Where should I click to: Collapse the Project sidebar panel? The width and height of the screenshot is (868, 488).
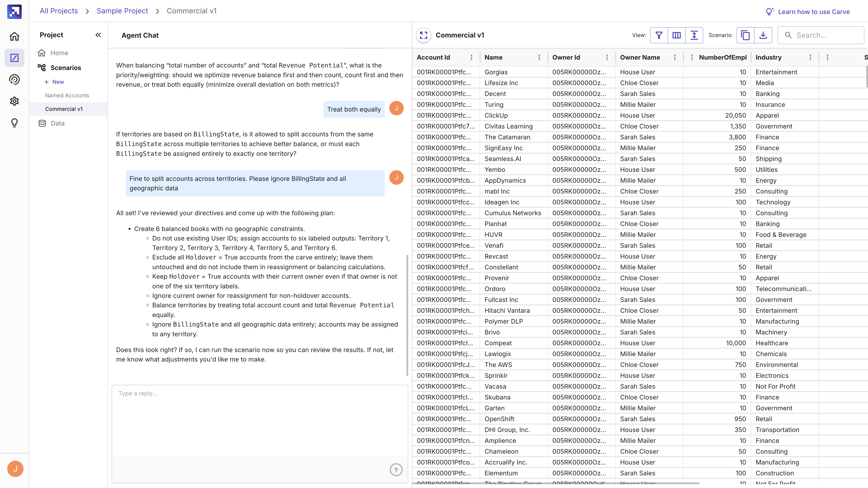pos(98,35)
